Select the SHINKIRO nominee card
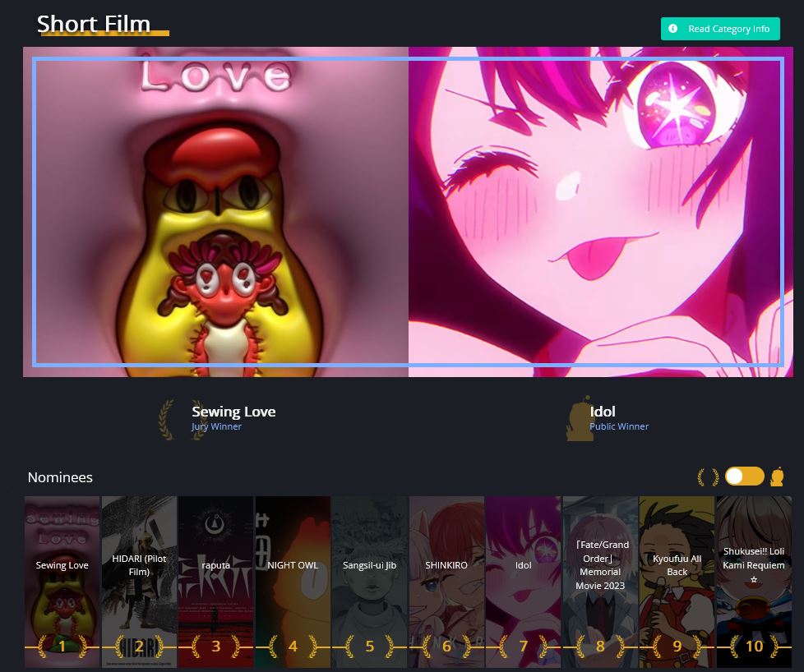Screen dimensions: 804x672 click(x=446, y=575)
